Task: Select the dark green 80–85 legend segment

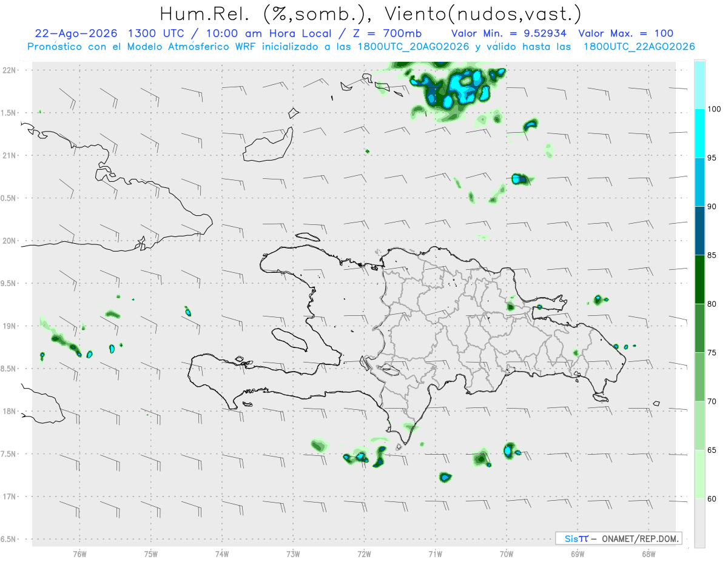Action: (699, 279)
